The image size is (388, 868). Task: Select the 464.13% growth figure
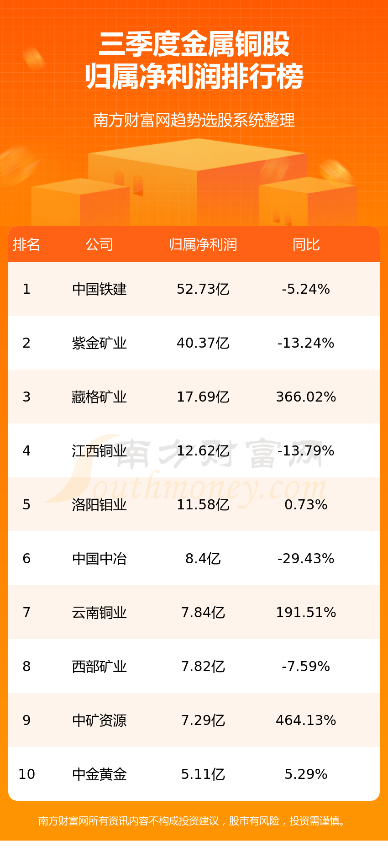click(x=306, y=720)
